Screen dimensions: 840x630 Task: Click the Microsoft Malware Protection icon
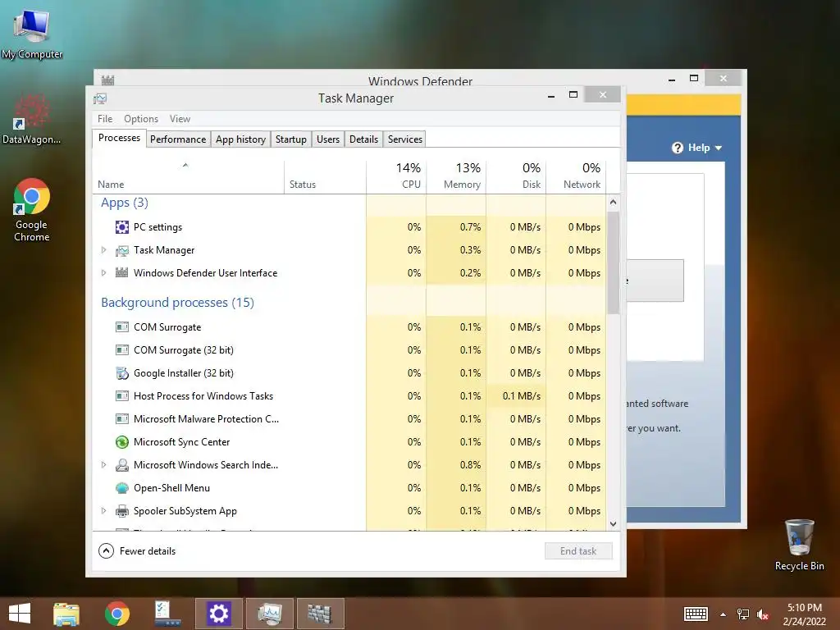pyautogui.click(x=121, y=419)
